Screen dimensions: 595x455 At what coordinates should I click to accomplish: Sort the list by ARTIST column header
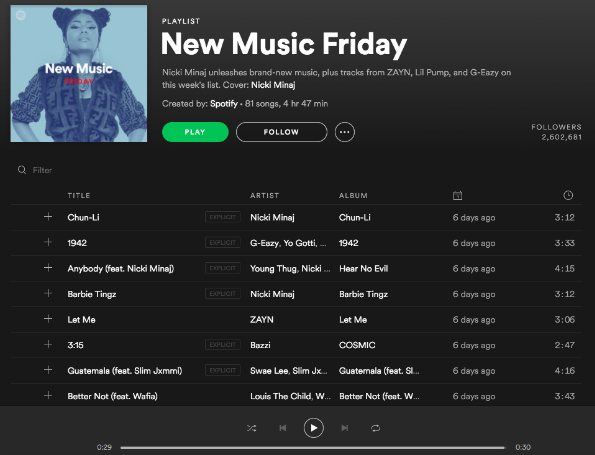[x=264, y=195]
